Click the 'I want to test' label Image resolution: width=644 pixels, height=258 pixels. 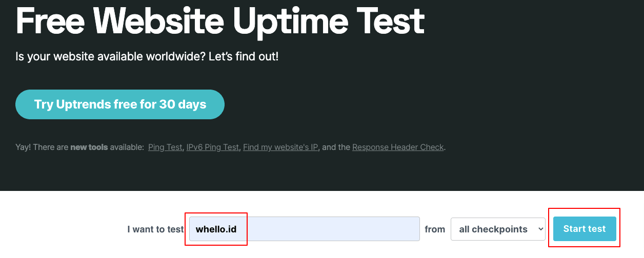point(155,229)
